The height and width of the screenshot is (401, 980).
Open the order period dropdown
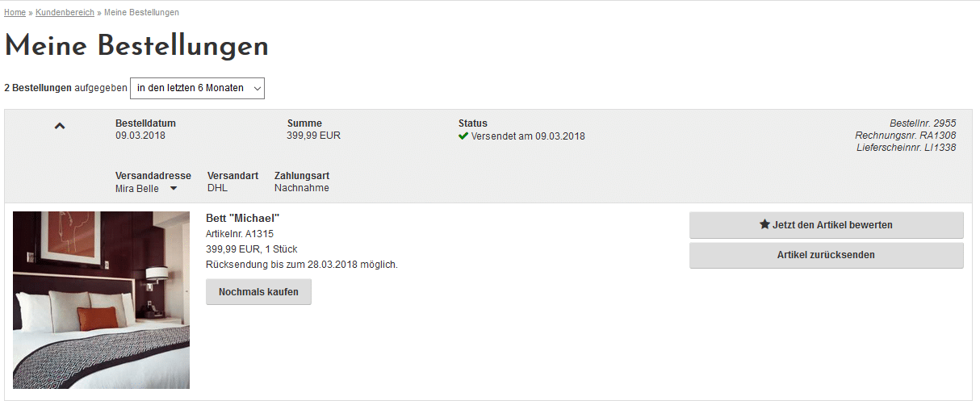click(x=197, y=88)
